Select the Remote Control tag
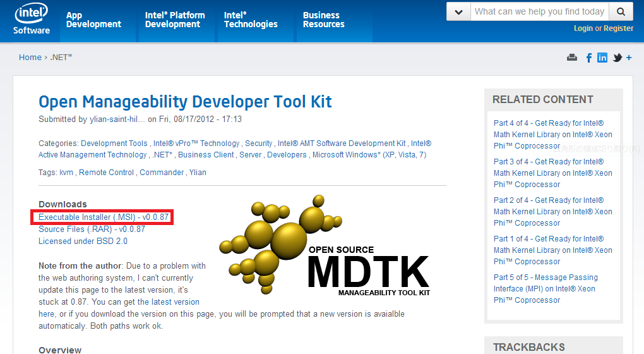The image size is (644, 354). coord(106,173)
